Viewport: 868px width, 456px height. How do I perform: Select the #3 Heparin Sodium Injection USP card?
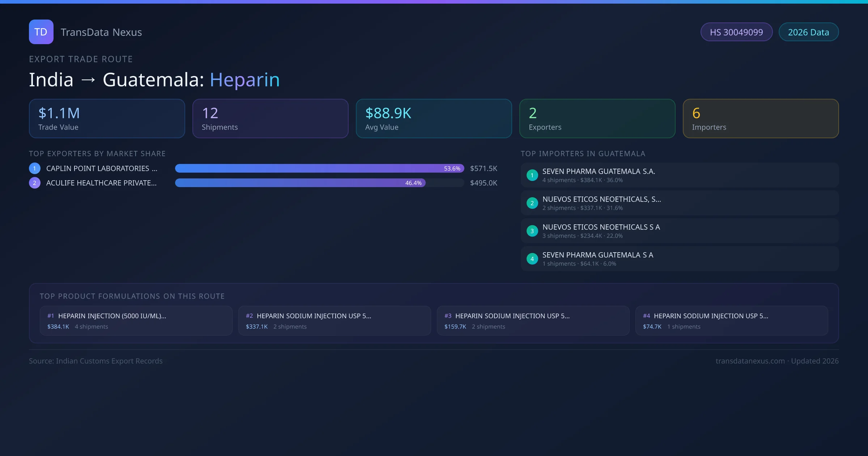click(533, 320)
